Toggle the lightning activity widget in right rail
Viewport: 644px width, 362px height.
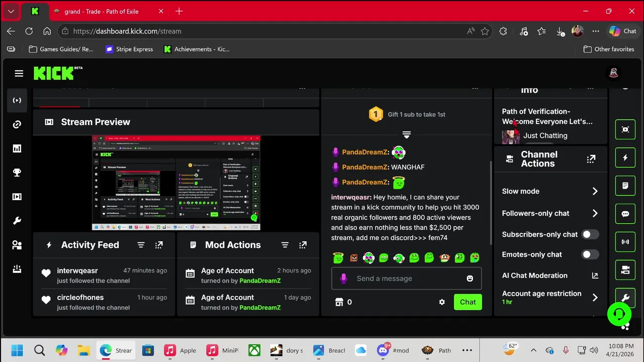tap(625, 157)
